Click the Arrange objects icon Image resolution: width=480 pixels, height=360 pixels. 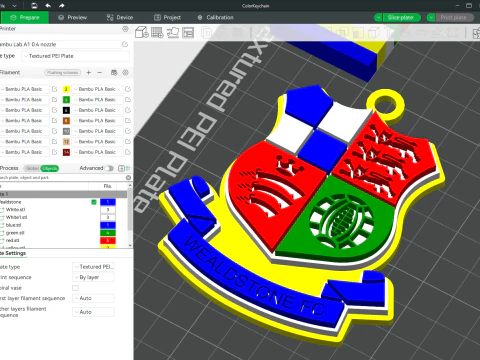tap(188, 33)
